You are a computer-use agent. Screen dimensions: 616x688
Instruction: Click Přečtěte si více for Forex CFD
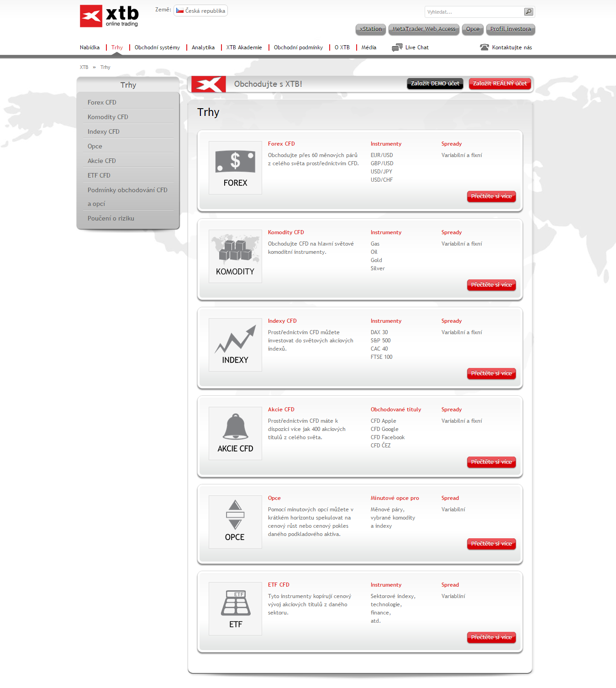(491, 196)
